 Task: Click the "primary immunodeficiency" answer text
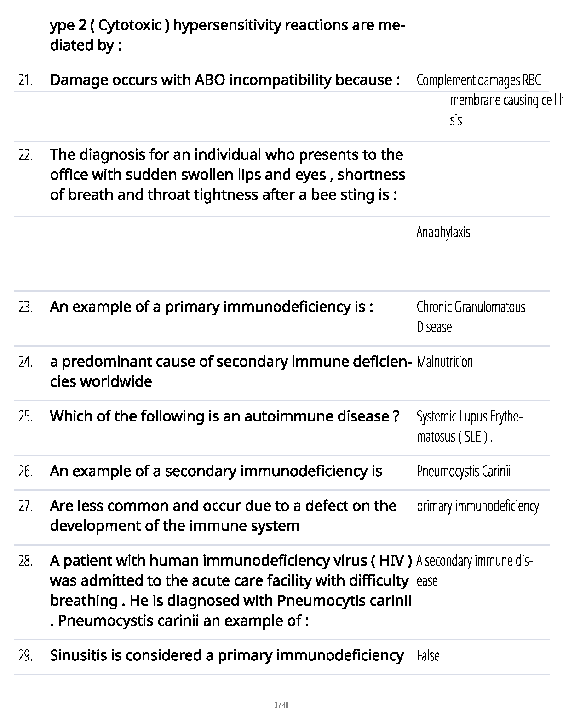pos(477,506)
